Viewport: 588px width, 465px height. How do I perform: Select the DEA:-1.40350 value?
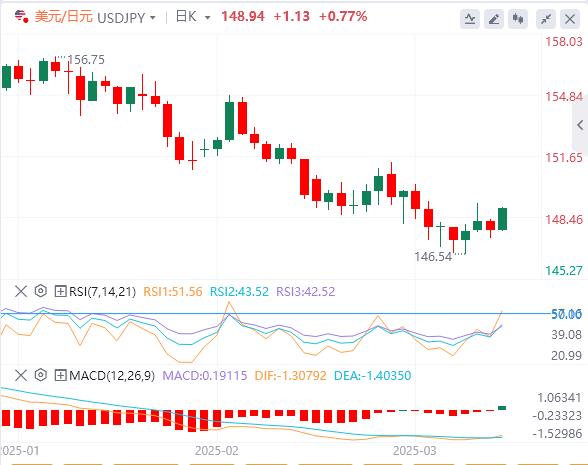373,375
